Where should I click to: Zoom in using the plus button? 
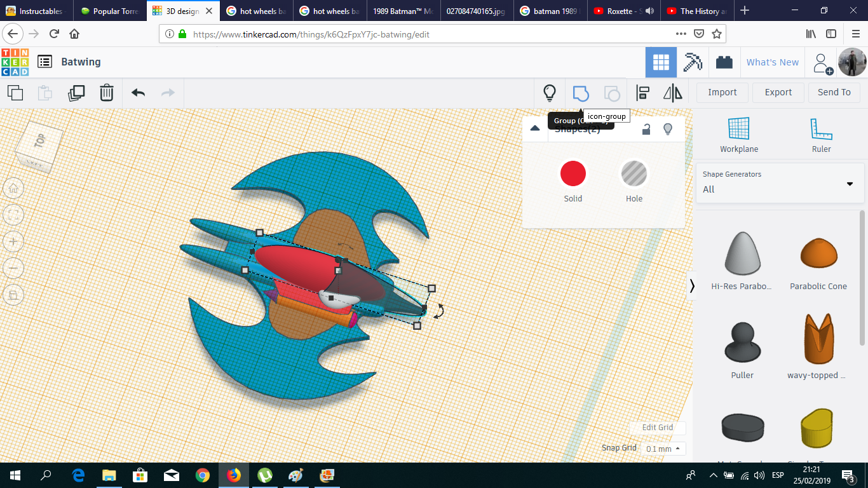click(x=13, y=241)
